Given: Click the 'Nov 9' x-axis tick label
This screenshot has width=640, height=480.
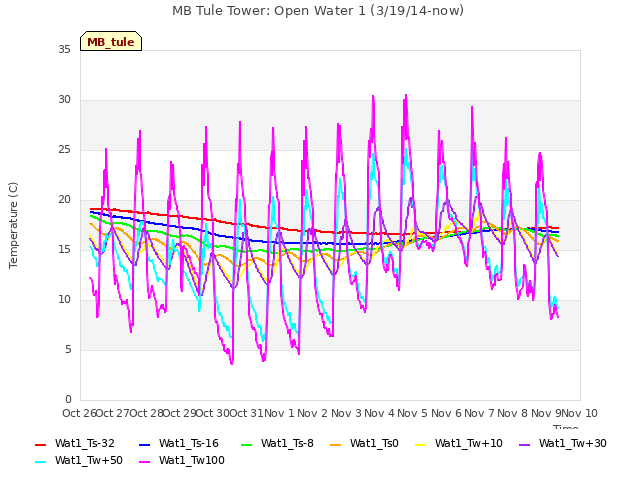Looking at the screenshot, I should [546, 413].
